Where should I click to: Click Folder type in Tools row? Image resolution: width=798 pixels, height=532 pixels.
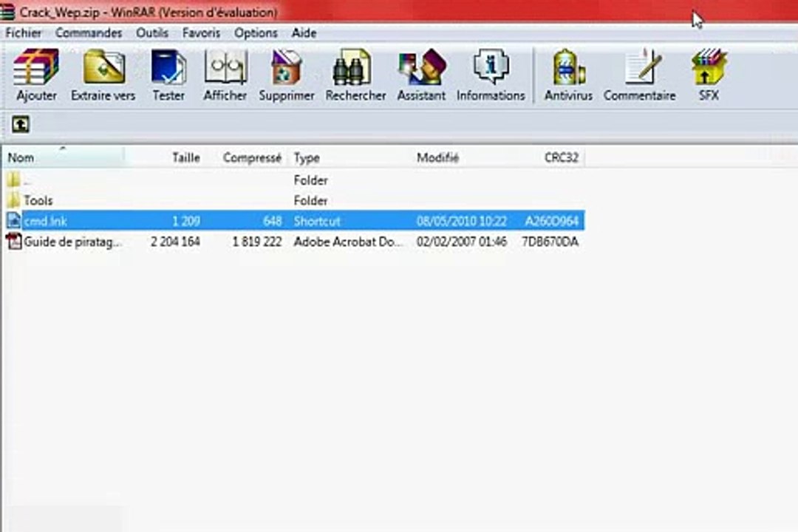pyautogui.click(x=310, y=200)
